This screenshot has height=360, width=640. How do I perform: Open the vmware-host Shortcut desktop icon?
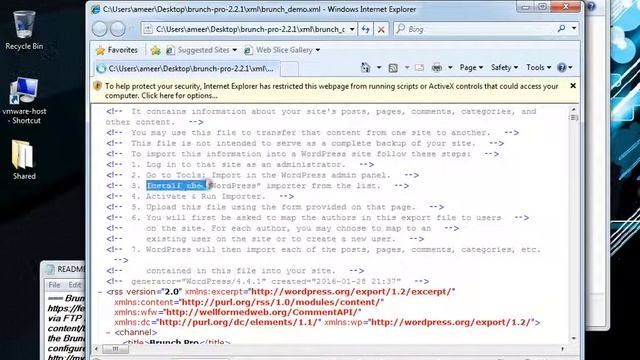[24, 100]
